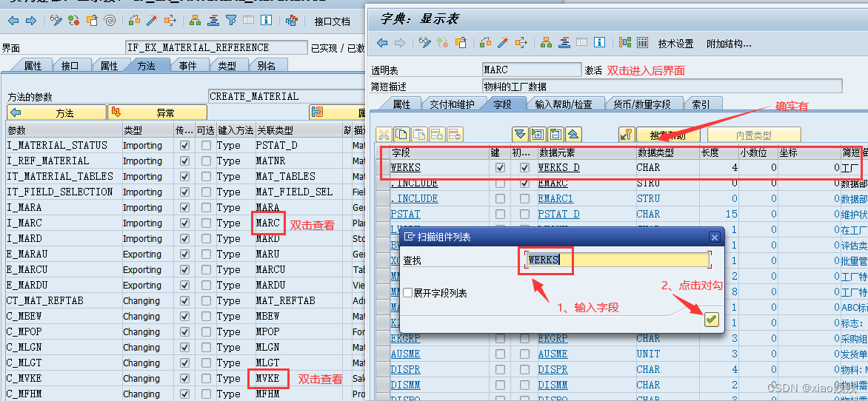Viewport: 868px width, 401px height.
Task: Close the scan component list dialog
Action: click(715, 237)
